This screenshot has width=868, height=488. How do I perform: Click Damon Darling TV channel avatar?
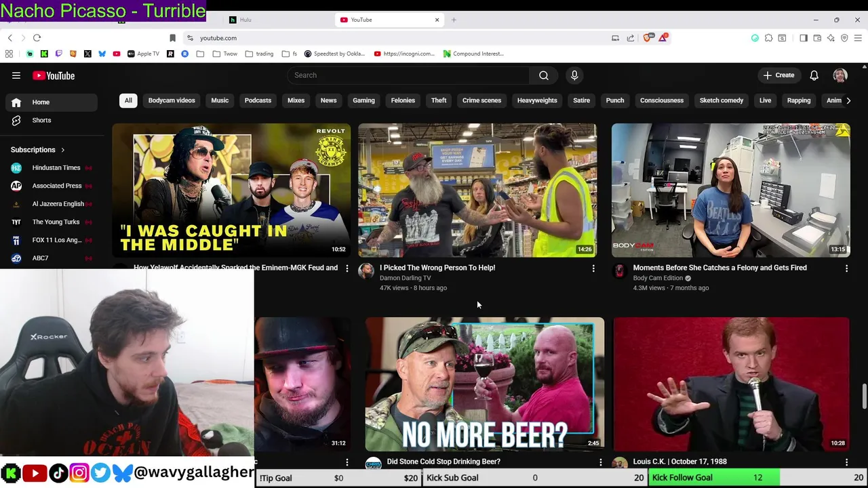point(366,271)
